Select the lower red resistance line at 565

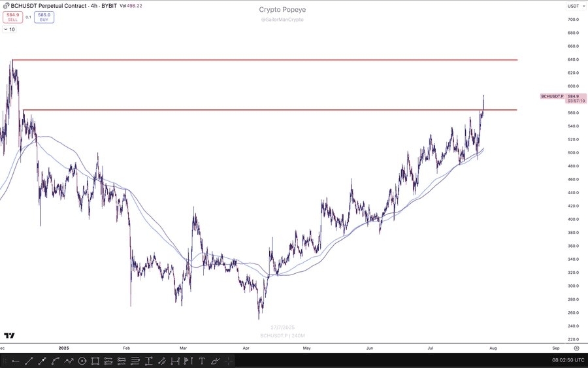click(x=261, y=110)
